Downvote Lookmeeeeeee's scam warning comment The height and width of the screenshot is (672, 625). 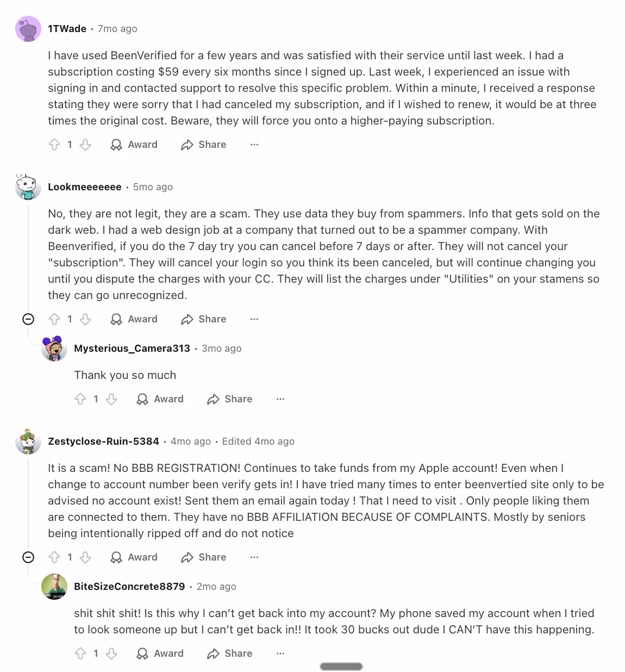click(85, 319)
